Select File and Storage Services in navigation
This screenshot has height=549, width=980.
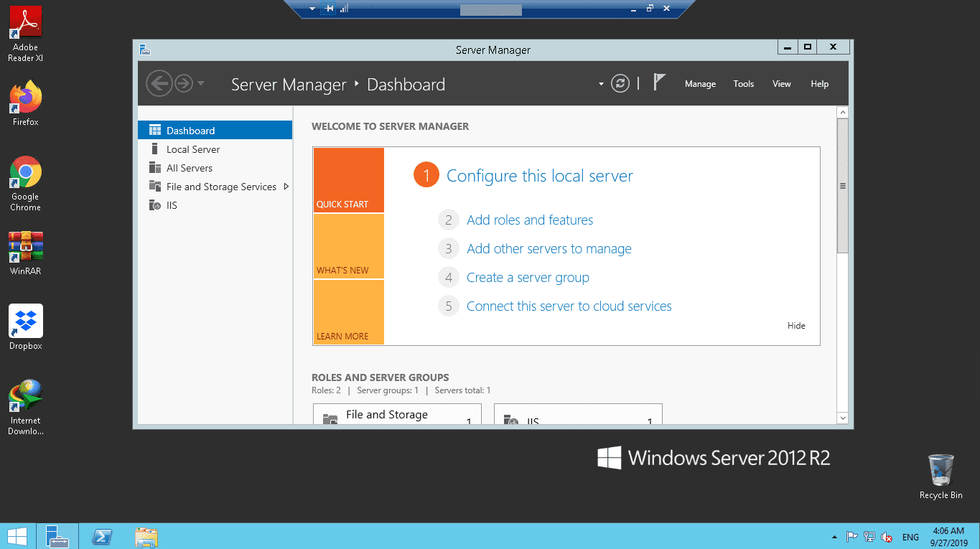215,187
